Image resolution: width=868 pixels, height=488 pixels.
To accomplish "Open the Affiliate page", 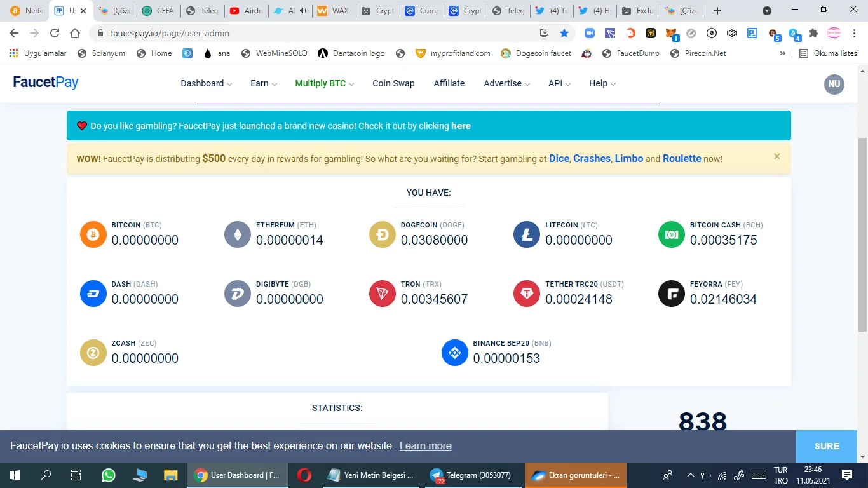I will click(x=449, y=83).
